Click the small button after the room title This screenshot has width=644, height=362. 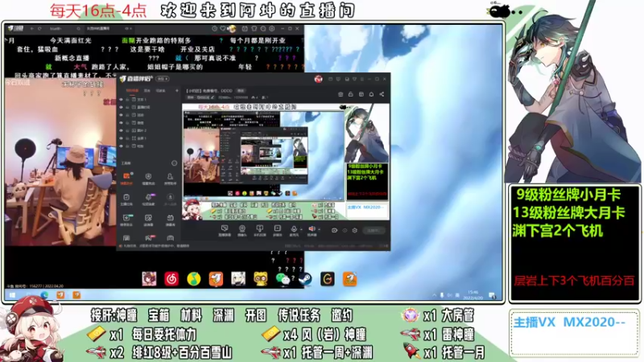click(x=241, y=90)
